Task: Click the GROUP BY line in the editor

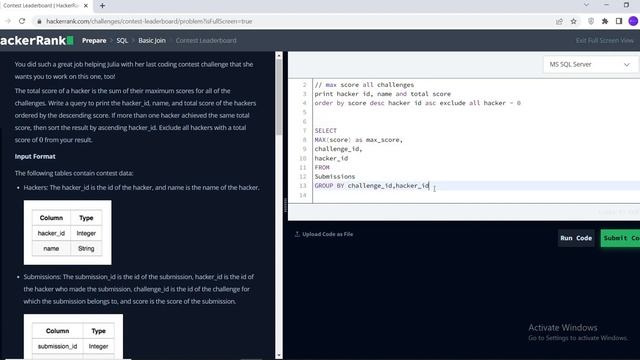Action: [371, 186]
